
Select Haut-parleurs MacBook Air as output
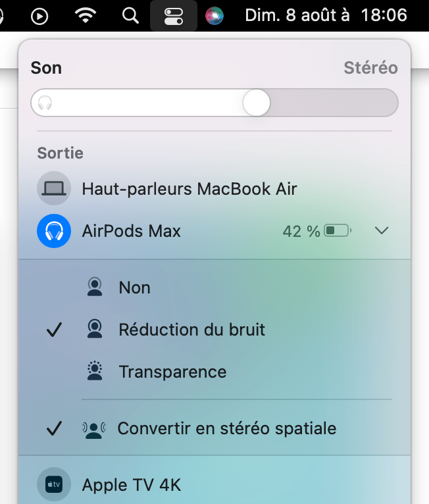[x=189, y=189]
